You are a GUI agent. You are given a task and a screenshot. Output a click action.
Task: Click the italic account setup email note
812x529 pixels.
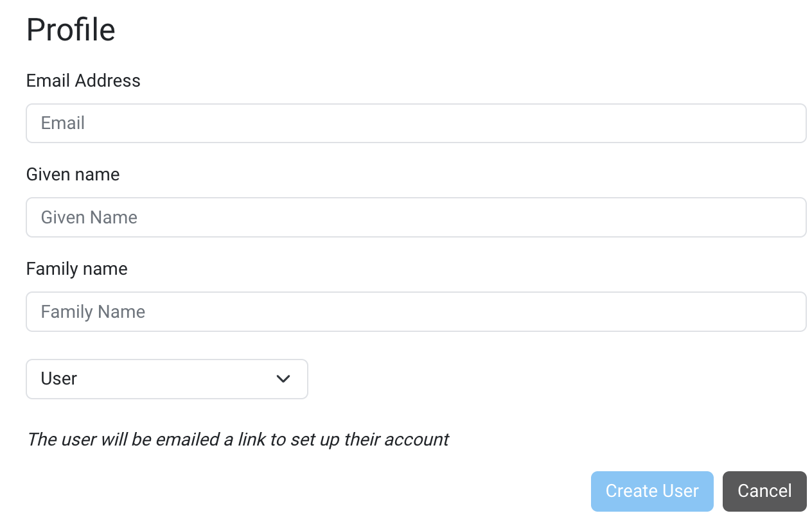coord(238,440)
